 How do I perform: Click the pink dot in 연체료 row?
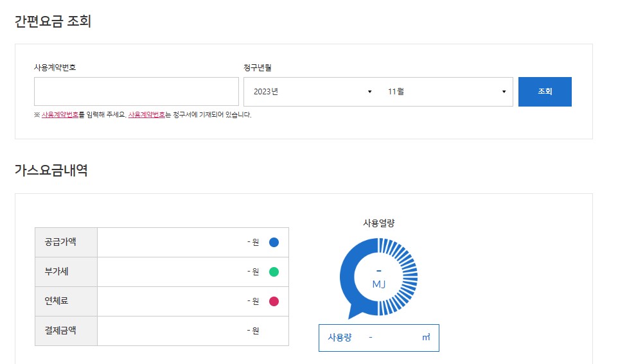pos(274,301)
